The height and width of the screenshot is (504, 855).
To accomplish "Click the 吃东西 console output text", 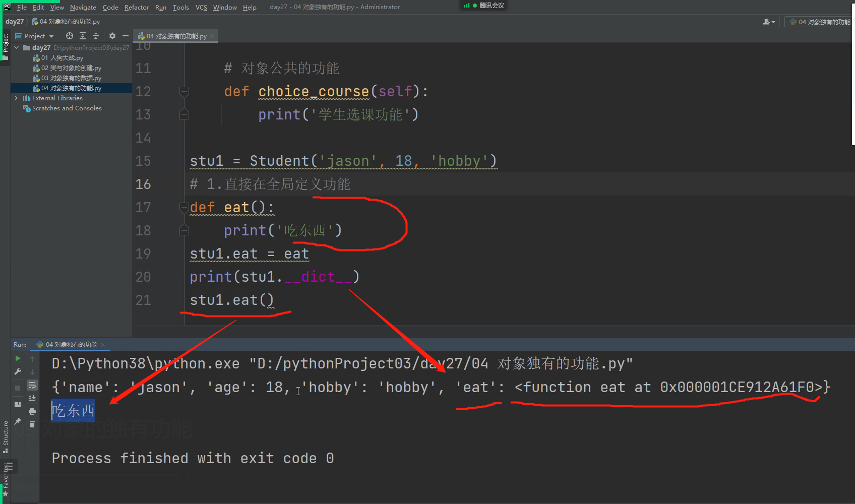I will pyautogui.click(x=74, y=411).
